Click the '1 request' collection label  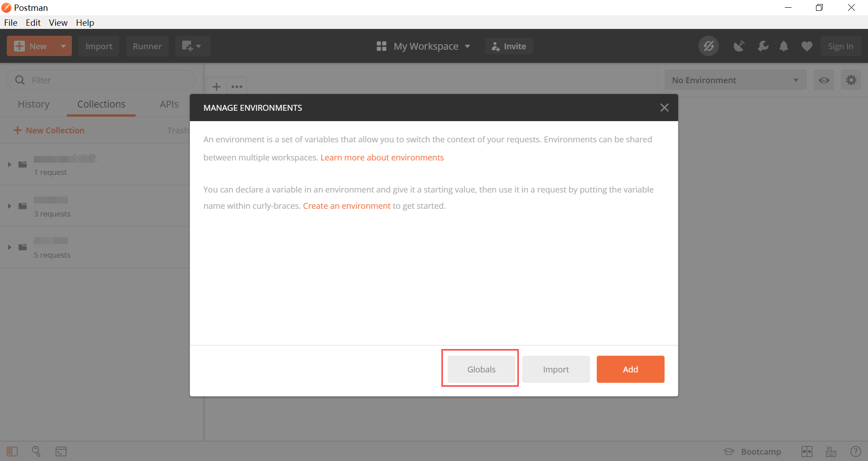tap(51, 172)
